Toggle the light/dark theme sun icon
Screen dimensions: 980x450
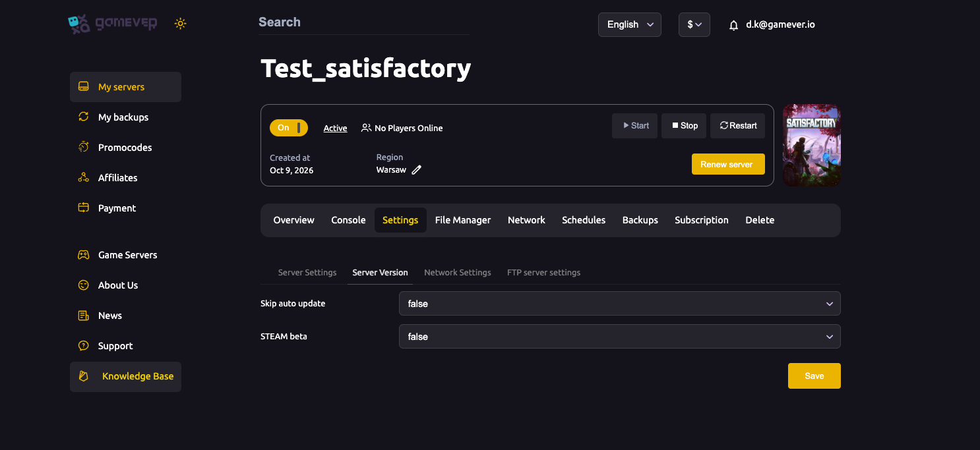click(180, 24)
